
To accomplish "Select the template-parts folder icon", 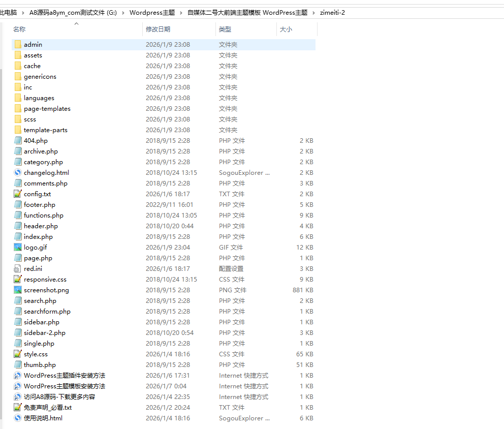I will [x=18, y=130].
